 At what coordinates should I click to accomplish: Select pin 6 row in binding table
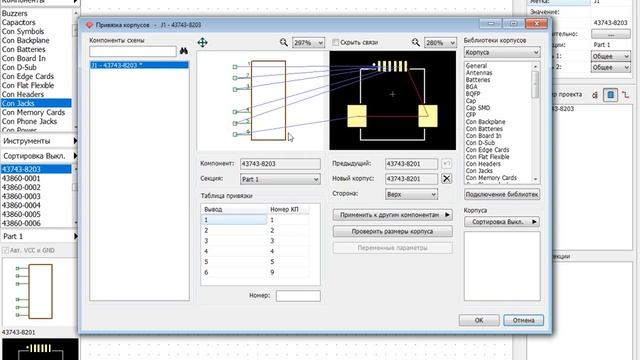tap(255, 272)
